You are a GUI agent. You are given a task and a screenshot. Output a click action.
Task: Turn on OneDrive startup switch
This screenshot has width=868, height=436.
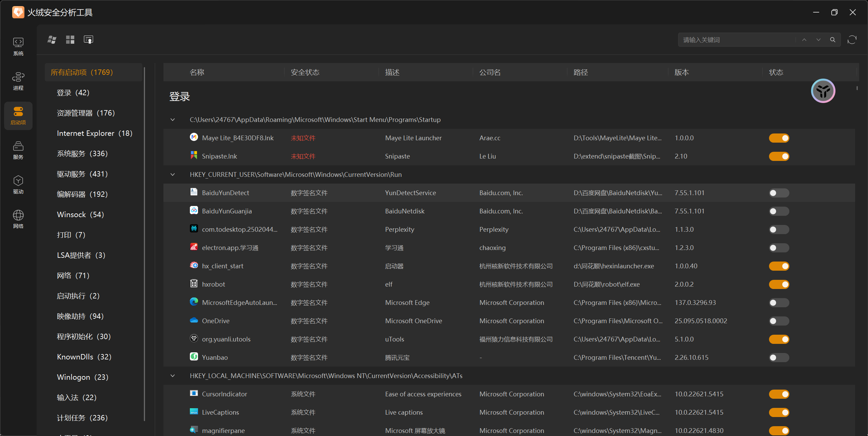pyautogui.click(x=779, y=321)
